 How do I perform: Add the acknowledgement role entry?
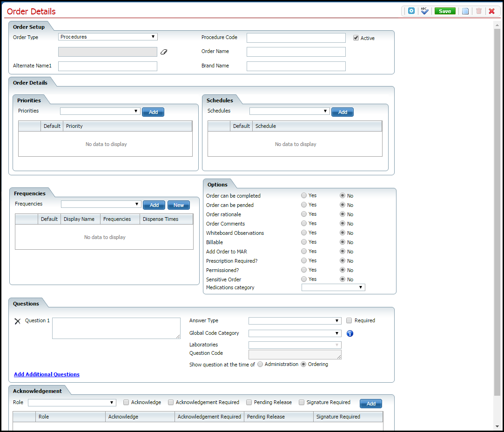(x=370, y=404)
